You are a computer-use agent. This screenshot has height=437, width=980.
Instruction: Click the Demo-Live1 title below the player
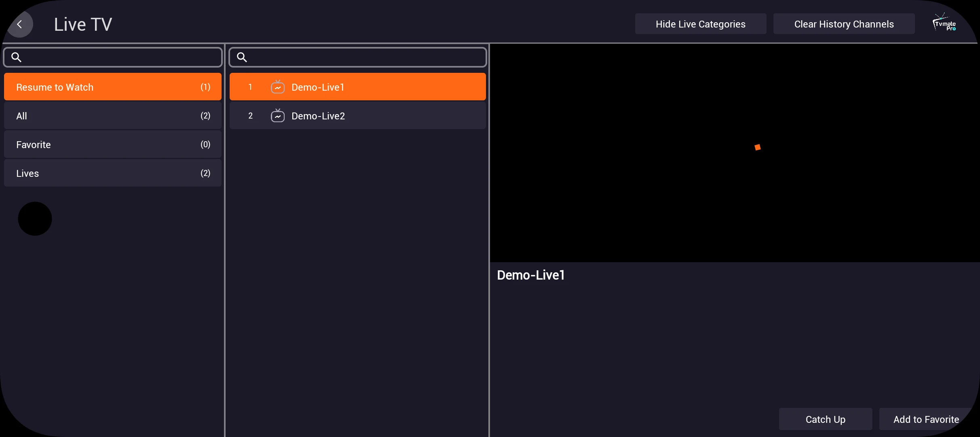(530, 275)
